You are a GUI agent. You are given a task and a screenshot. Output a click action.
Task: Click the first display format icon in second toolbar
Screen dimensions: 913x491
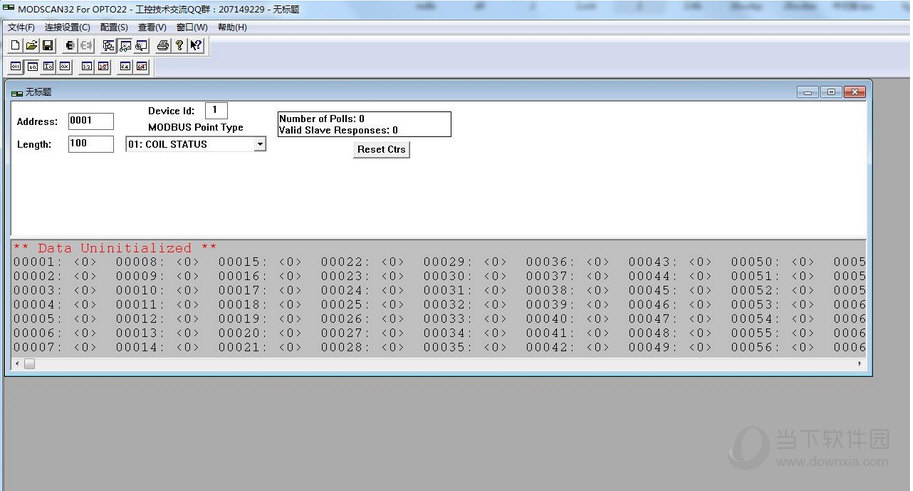point(16,66)
